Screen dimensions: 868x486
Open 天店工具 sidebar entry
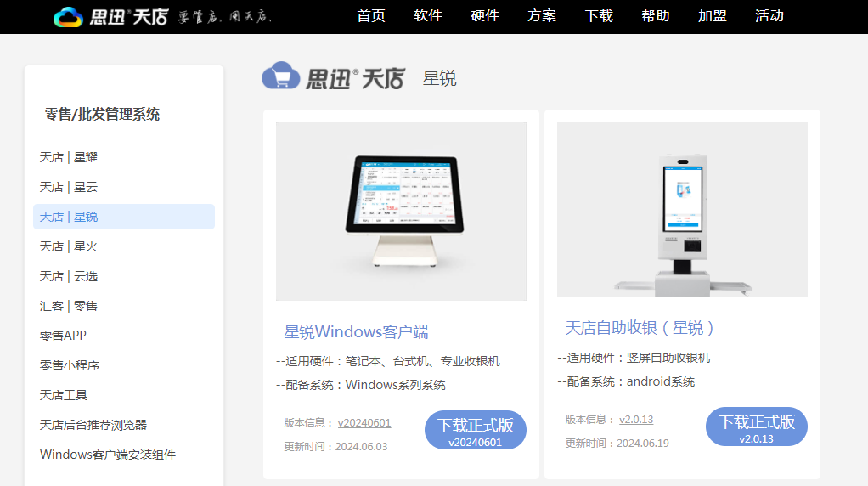tap(63, 395)
